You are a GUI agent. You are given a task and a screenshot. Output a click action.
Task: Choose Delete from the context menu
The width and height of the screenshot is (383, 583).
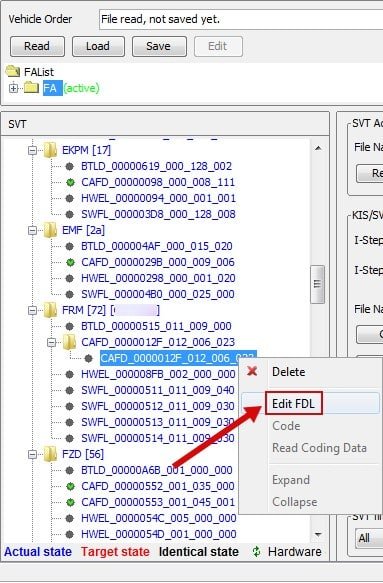tap(289, 371)
